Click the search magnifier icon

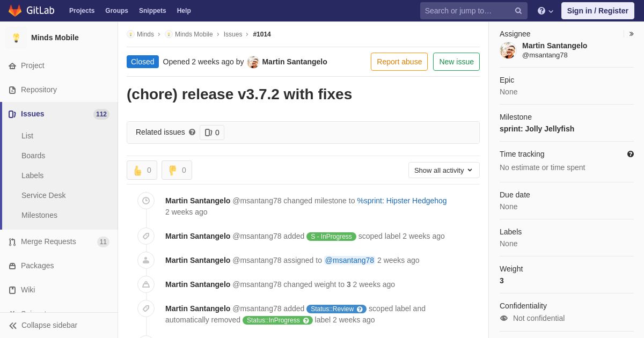(518, 11)
